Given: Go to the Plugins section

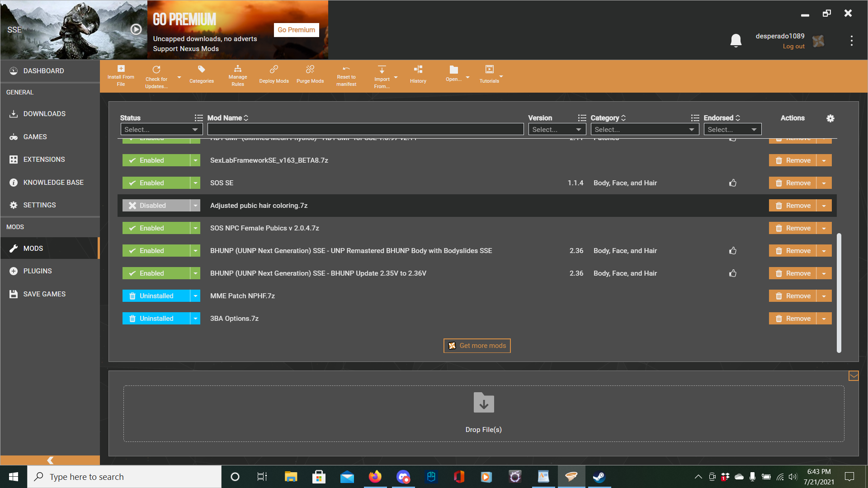Looking at the screenshot, I should coord(37,271).
